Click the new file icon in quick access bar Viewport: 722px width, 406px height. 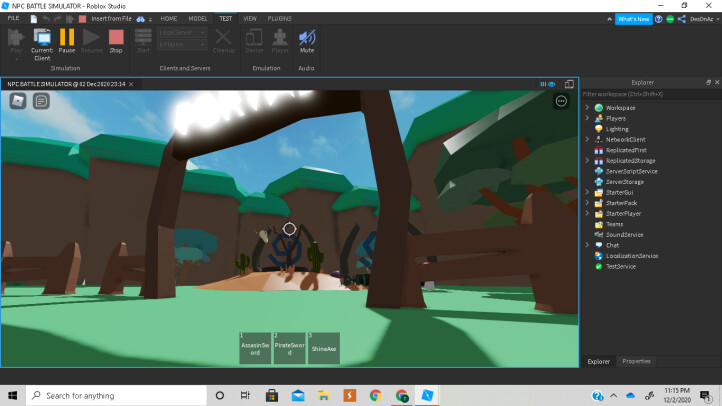pos(34,19)
